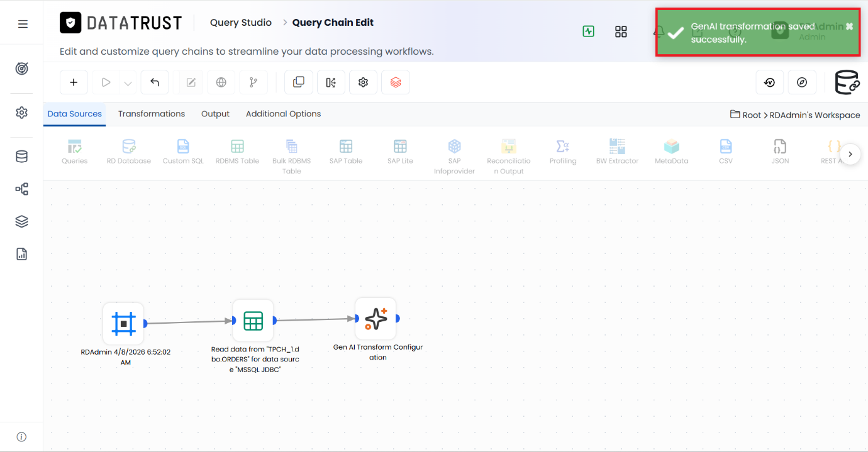Click the version history clock button
The height and width of the screenshot is (452, 868).
769,82
